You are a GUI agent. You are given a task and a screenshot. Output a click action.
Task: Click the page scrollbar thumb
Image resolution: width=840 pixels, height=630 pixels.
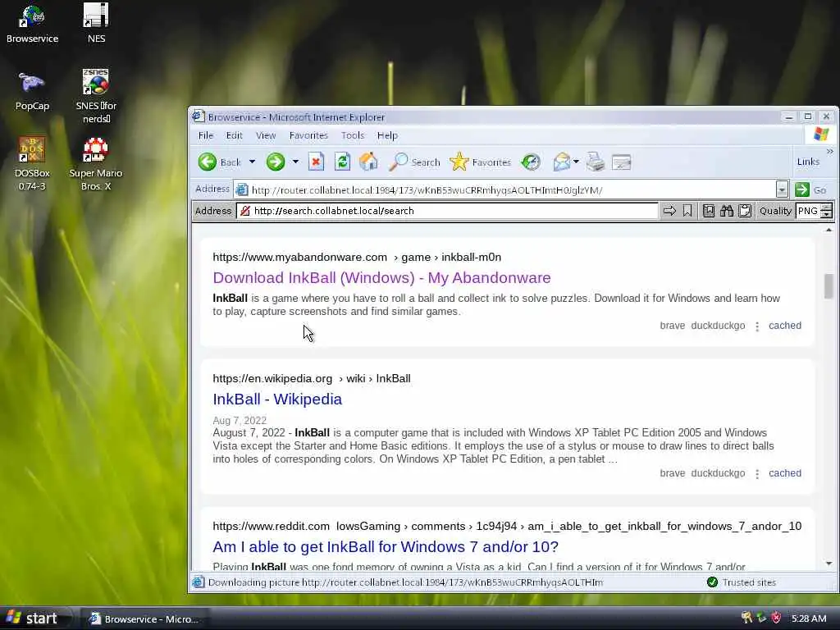click(x=829, y=285)
